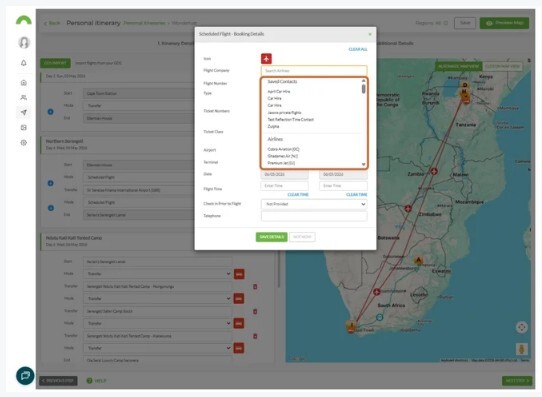Viewport: 542px width, 397px height.
Task: Close the Scheduled Flight booking dialog
Action: pyautogui.click(x=370, y=34)
